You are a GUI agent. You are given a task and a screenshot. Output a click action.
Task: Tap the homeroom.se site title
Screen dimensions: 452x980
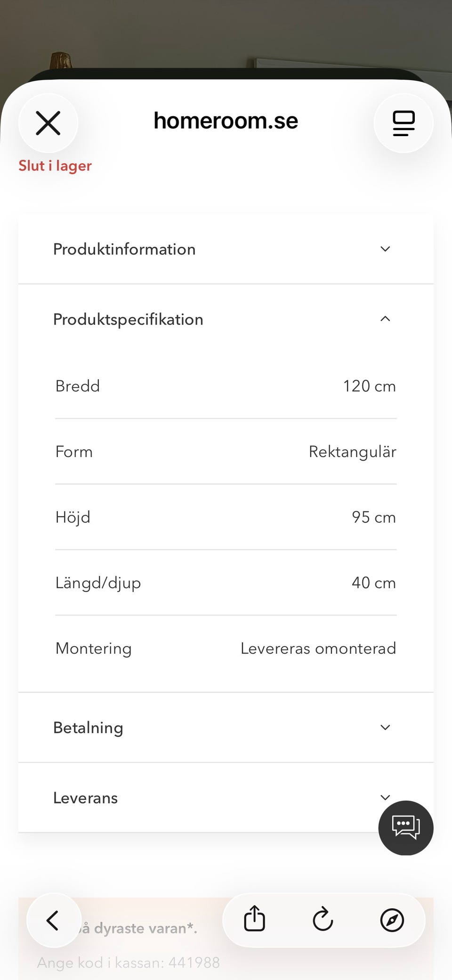click(x=226, y=121)
